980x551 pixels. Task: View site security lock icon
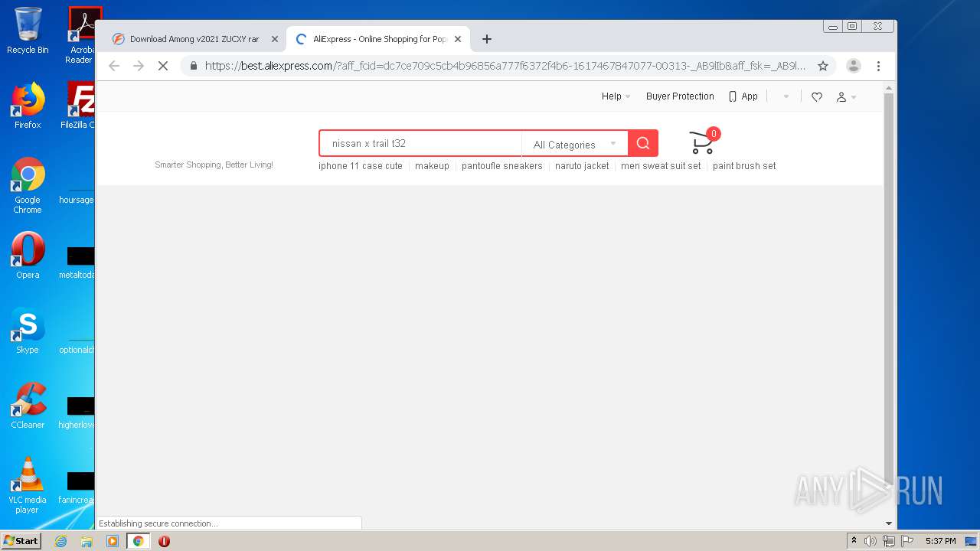194,66
